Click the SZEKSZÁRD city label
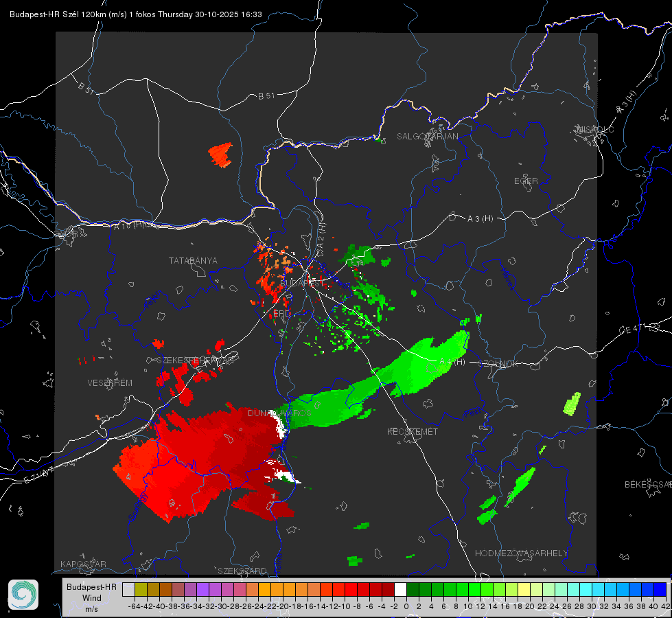The image size is (672, 618). point(242,571)
